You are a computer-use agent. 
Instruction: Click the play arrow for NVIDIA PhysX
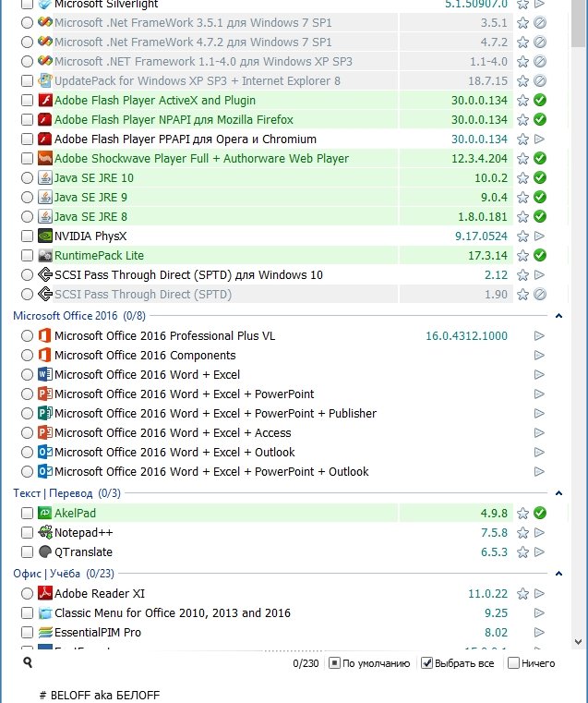[540, 236]
